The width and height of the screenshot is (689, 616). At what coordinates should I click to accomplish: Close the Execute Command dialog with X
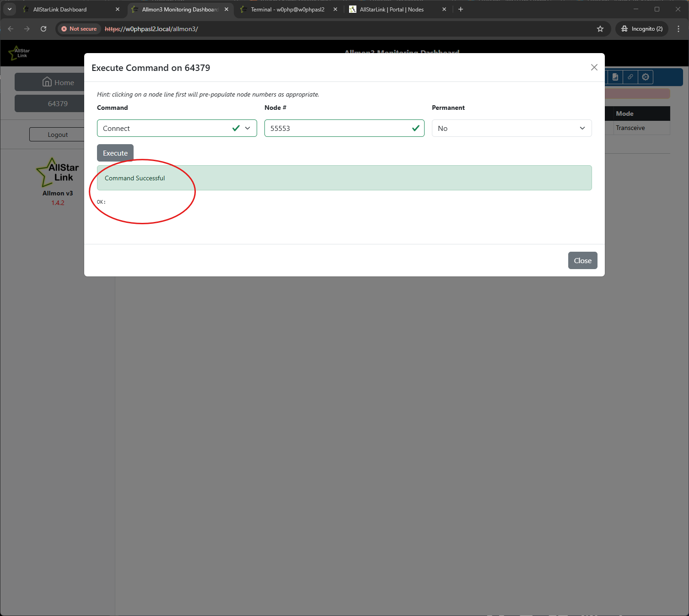594,67
